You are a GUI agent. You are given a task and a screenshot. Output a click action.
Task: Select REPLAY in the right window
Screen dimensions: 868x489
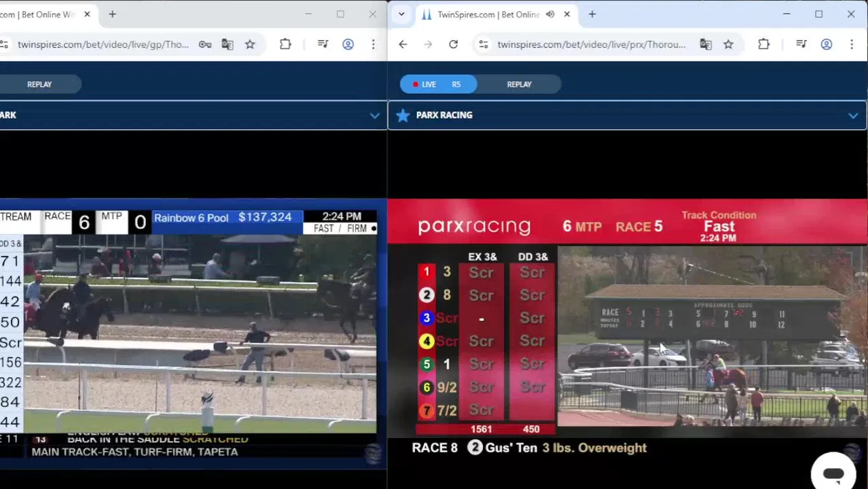tap(519, 84)
